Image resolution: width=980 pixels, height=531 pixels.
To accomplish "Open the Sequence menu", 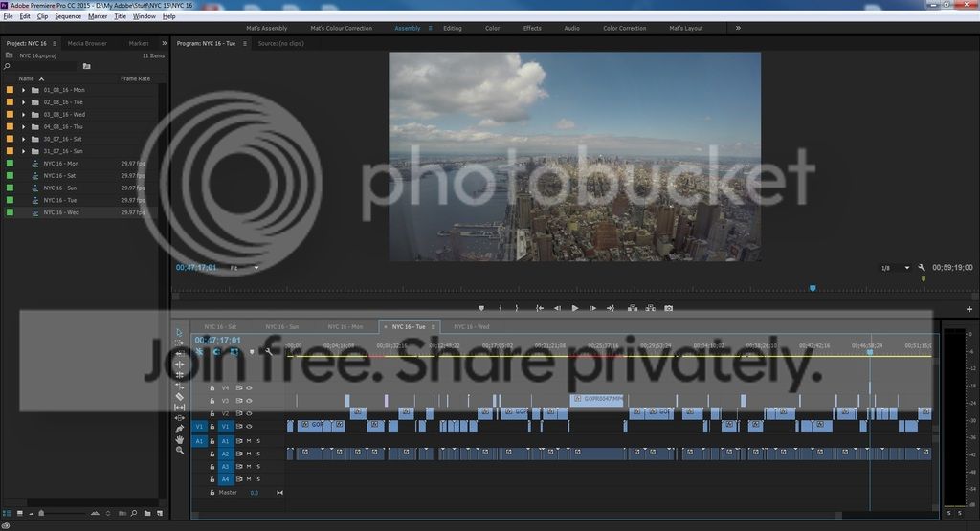I will coord(68,16).
